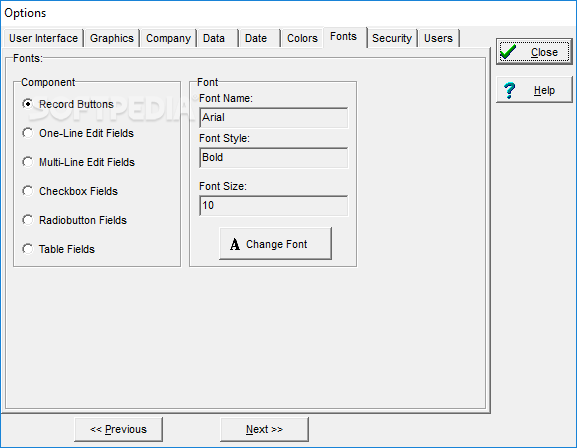
Task: Choose the Multi-Line Edit Fields option
Action: click(x=28, y=162)
